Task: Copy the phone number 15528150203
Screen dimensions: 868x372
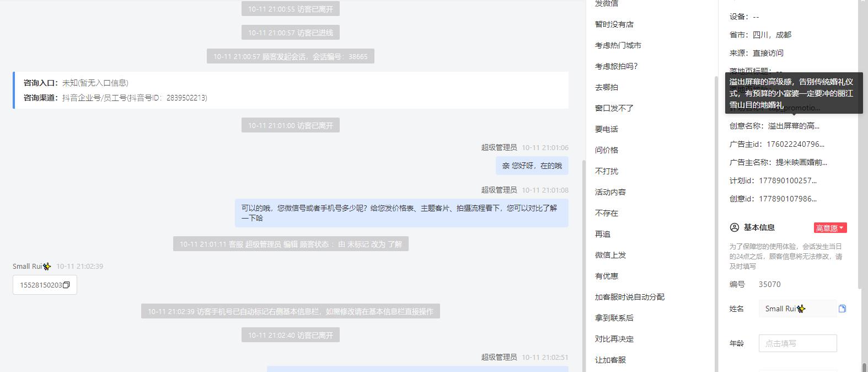Action: 66,285
